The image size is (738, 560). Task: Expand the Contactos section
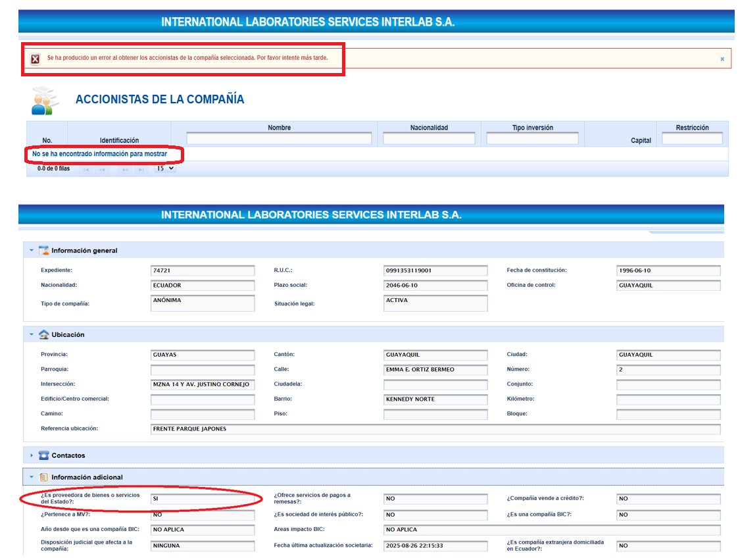click(x=32, y=455)
